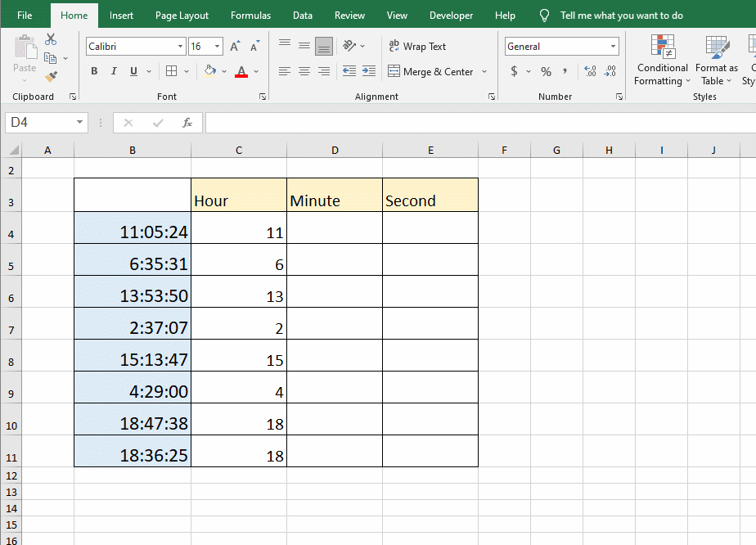Open the font size dropdown
The image size is (756, 545).
[x=217, y=46]
